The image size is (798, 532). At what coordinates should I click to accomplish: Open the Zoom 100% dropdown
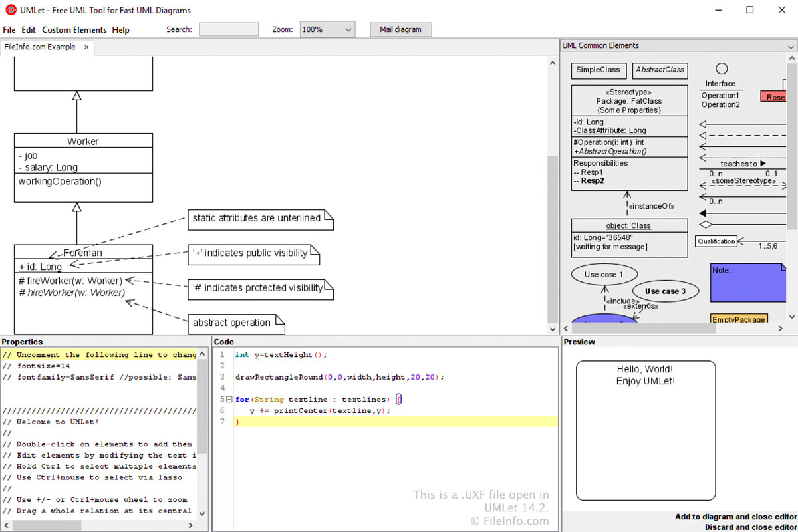[327, 29]
